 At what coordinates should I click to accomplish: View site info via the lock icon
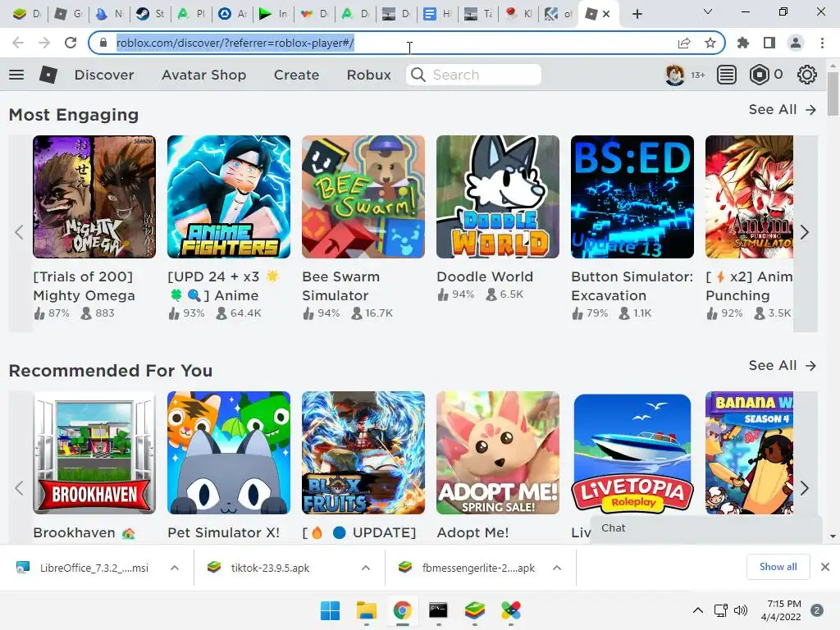[x=104, y=43]
